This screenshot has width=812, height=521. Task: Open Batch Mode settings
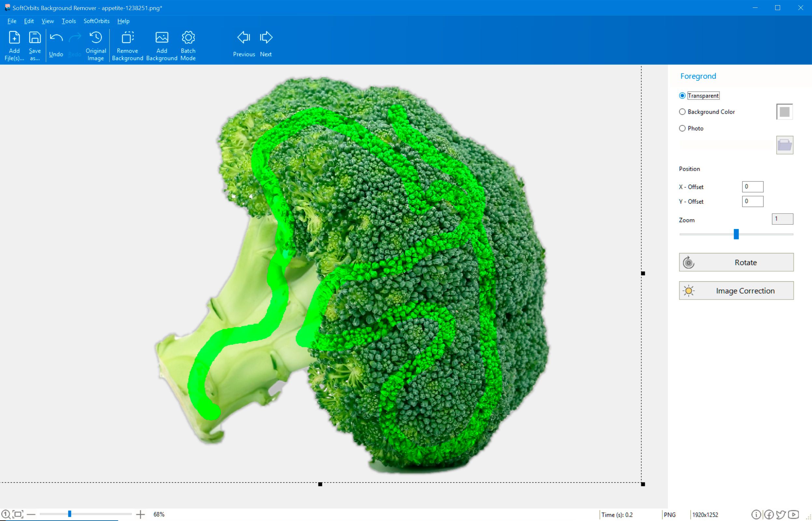coord(188,45)
